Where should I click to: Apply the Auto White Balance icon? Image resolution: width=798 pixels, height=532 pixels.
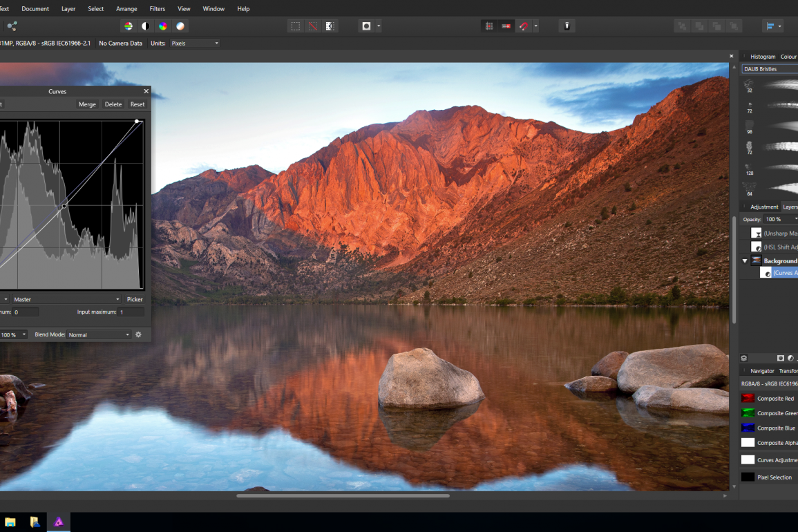point(180,26)
